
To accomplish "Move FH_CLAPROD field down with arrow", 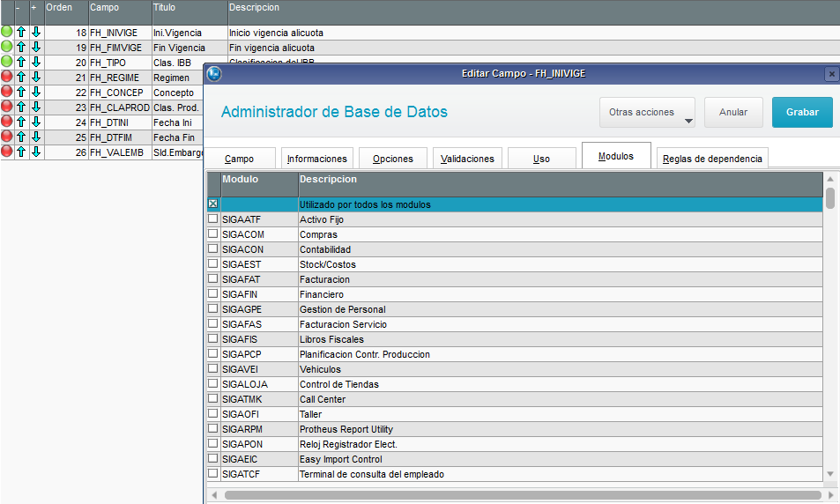I will pos(36,107).
